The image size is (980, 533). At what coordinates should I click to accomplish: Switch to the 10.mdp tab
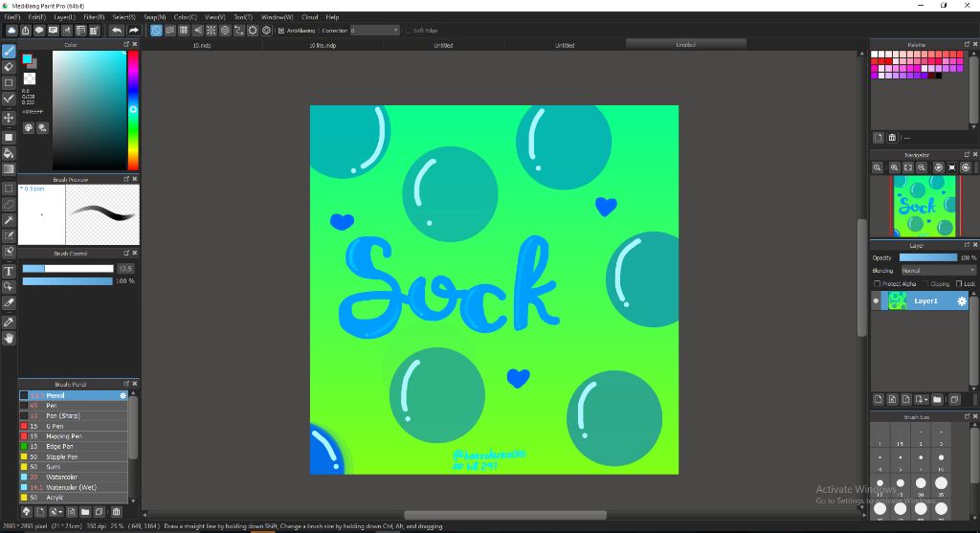[x=202, y=45]
